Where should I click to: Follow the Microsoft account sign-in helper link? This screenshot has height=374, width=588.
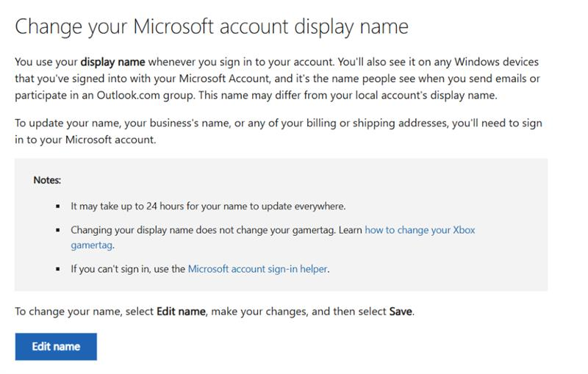[258, 269]
